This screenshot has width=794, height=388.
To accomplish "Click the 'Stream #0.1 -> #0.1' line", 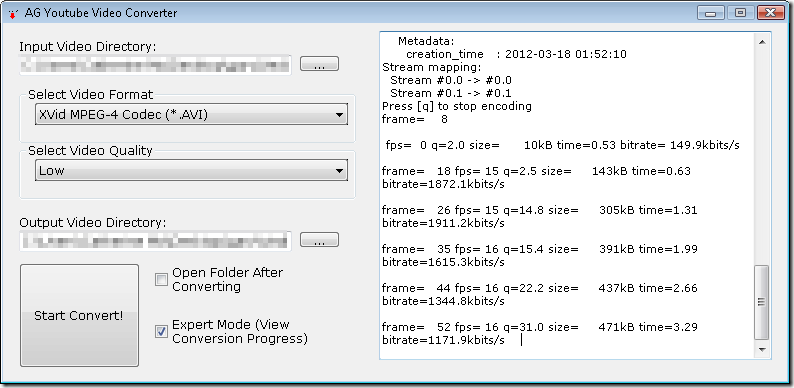I will (451, 93).
